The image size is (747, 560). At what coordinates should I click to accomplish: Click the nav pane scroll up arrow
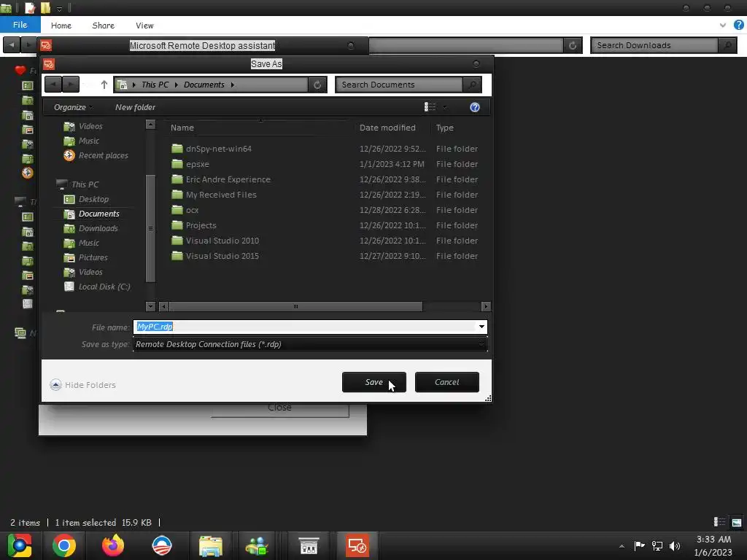tap(150, 124)
